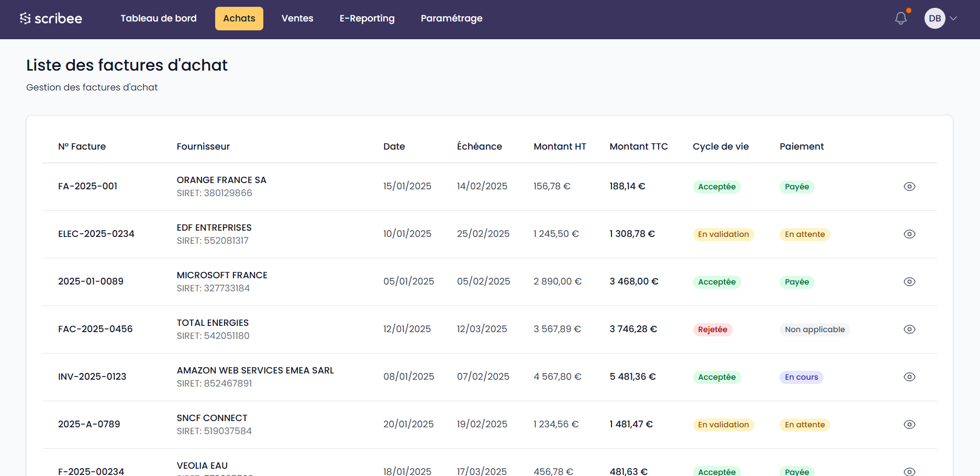Viewport: 980px width, 476px height.
Task: Click the En attente badge for SNCF CONNECT
Action: tap(805, 425)
